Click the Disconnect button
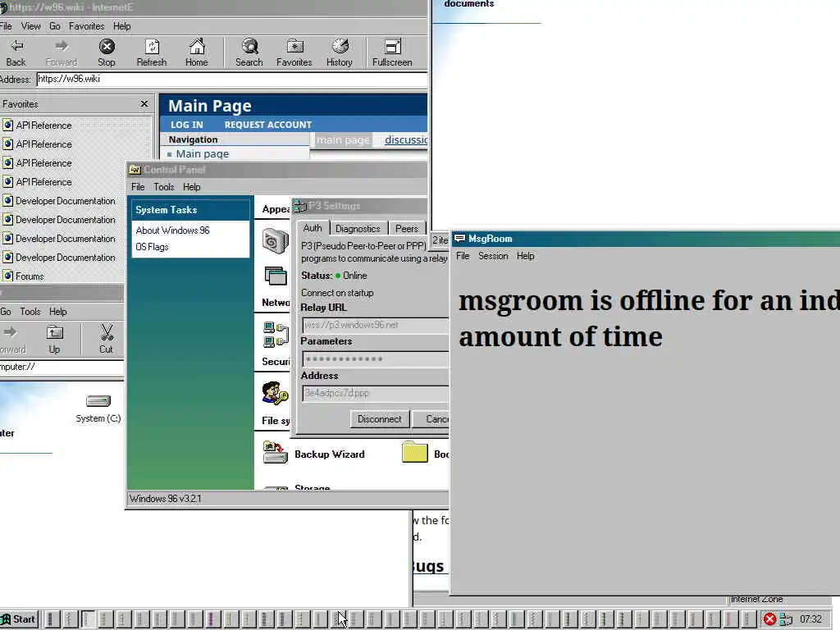Image resolution: width=840 pixels, height=630 pixels. [379, 419]
